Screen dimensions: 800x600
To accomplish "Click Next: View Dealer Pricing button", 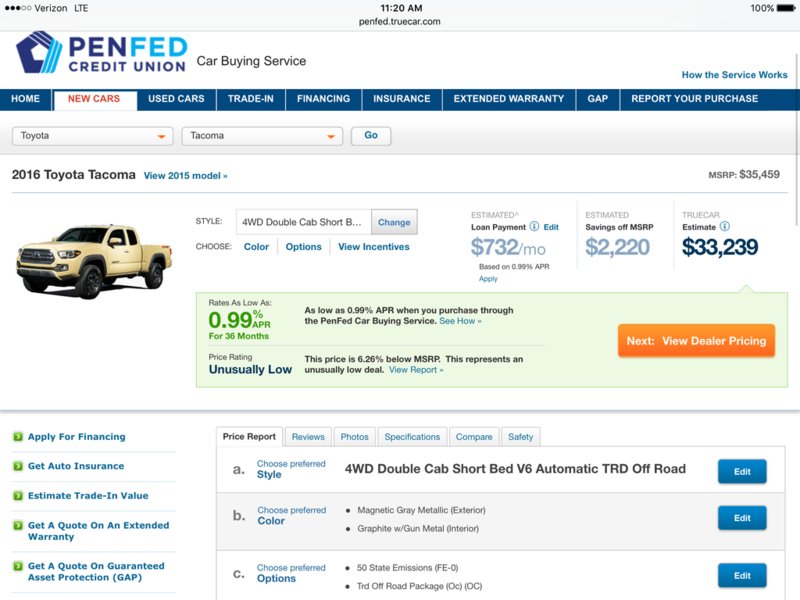I will click(696, 341).
